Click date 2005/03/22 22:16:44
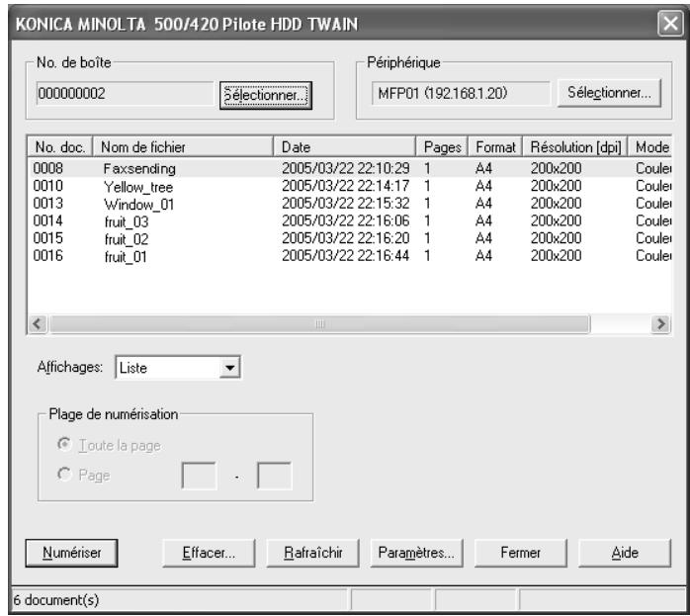The image size is (690, 616). 345,256
